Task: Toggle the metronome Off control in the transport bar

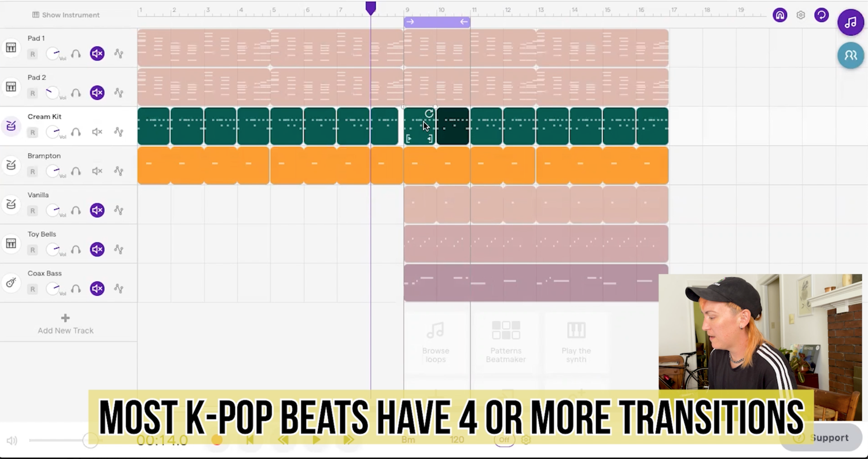Action: 504,440
